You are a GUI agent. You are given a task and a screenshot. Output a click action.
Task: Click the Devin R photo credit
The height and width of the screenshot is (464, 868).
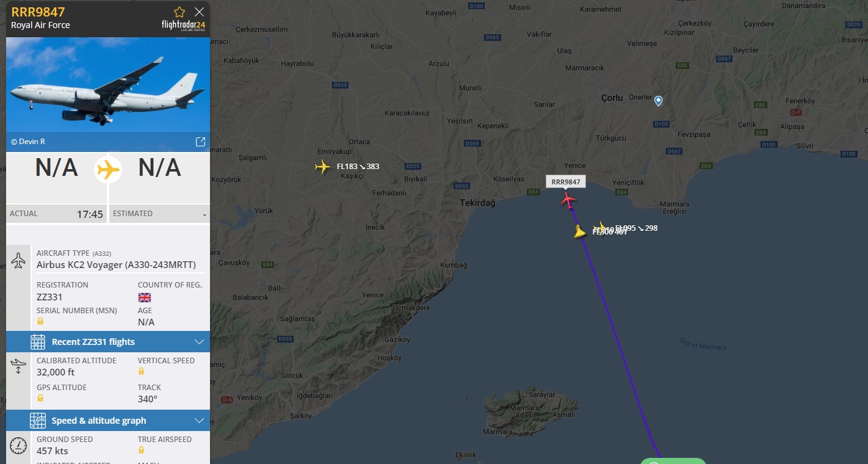[x=28, y=142]
